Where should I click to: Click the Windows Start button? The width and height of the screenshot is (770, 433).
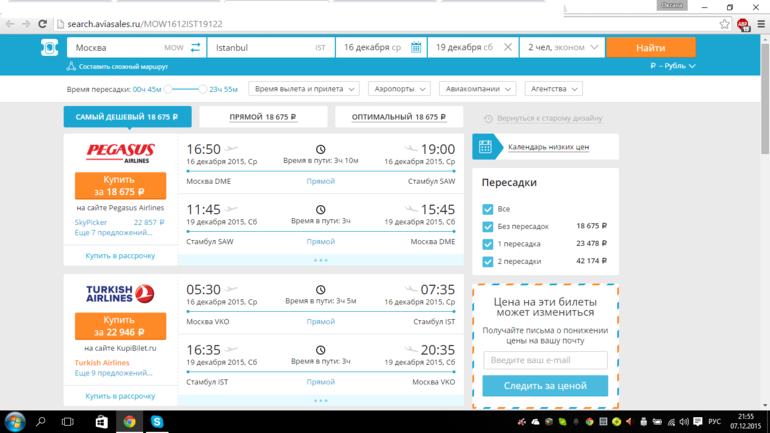click(14, 422)
